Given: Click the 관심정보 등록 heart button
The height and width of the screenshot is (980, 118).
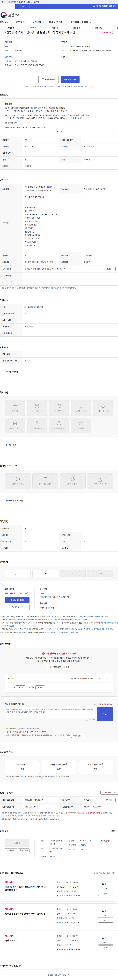Looking at the screenshot, I should 49,79.
